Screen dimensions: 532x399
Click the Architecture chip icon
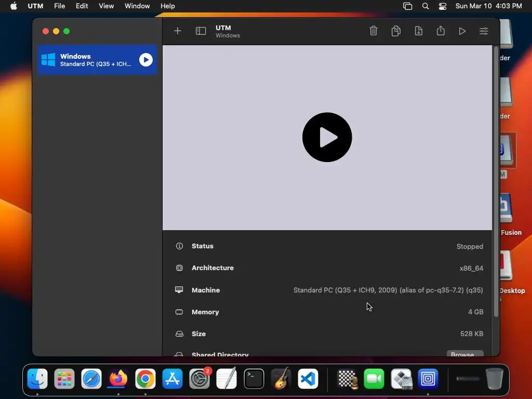tap(179, 268)
